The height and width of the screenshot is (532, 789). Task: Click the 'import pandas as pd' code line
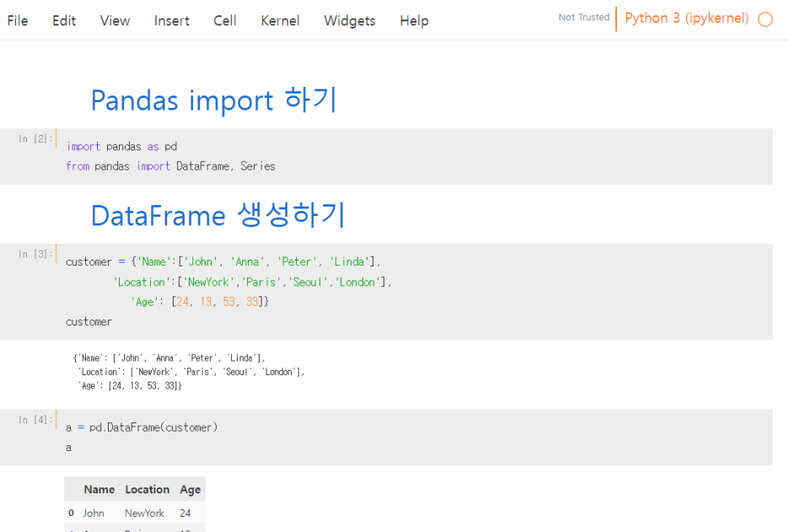point(121,147)
